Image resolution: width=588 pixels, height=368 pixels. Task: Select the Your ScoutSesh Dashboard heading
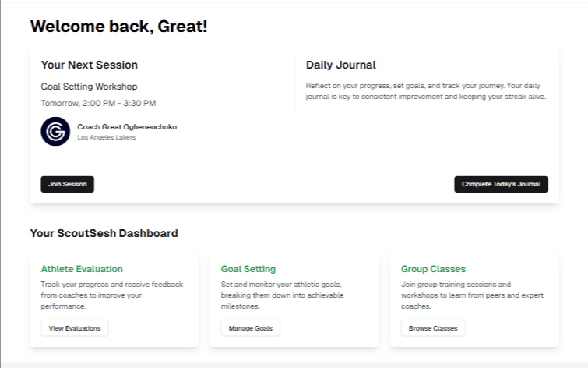104,233
